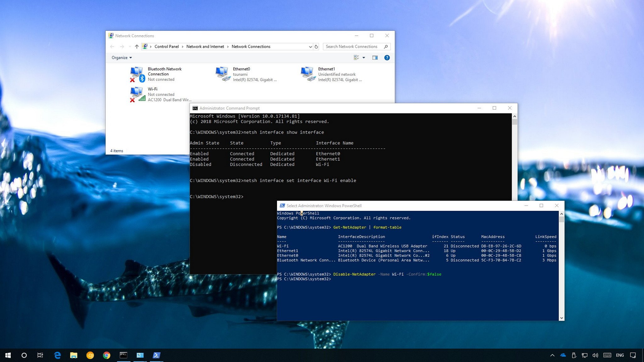Open the network tray icon
This screenshot has height=362, width=644.
pos(584,355)
